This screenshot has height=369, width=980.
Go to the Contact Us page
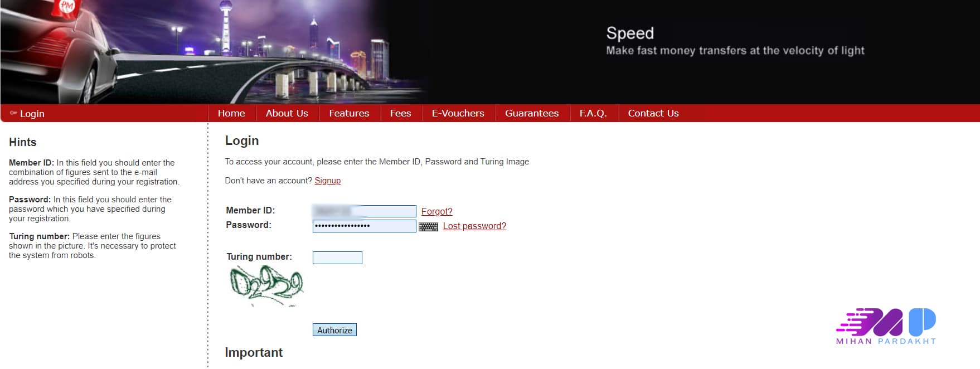[x=653, y=113]
